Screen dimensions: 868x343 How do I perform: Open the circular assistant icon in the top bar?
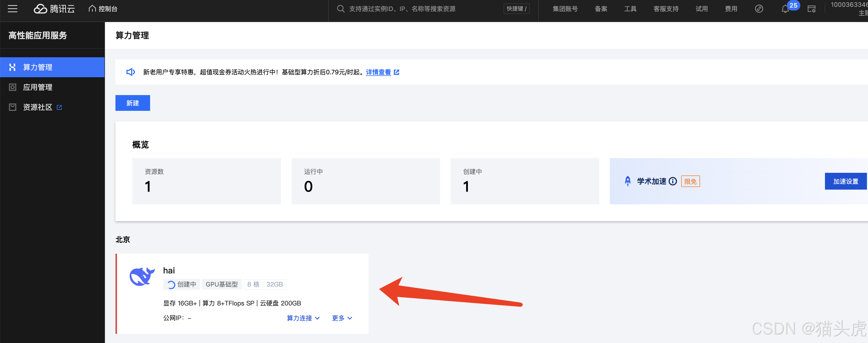click(x=759, y=9)
